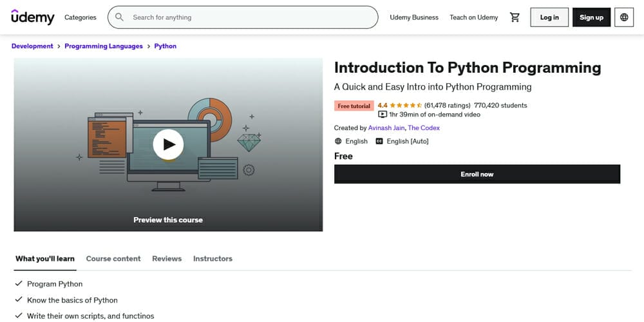This screenshot has height=322, width=644.
Task: Go to Development breadcrumb
Action: (32, 46)
